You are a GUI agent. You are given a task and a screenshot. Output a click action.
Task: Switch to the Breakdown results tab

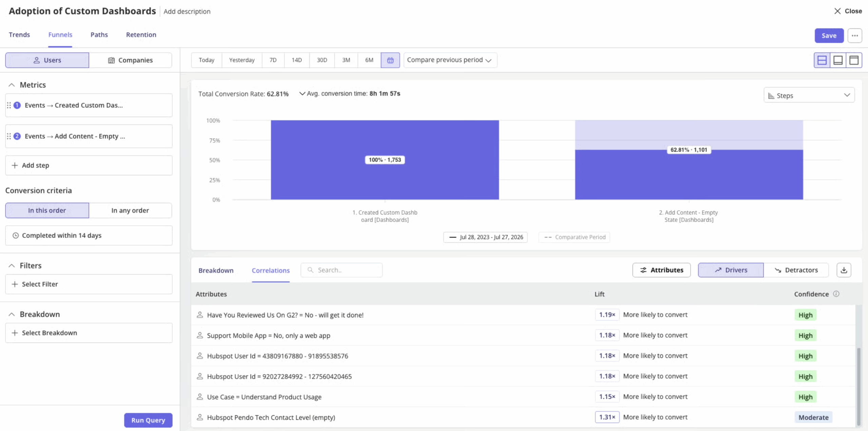click(x=216, y=270)
